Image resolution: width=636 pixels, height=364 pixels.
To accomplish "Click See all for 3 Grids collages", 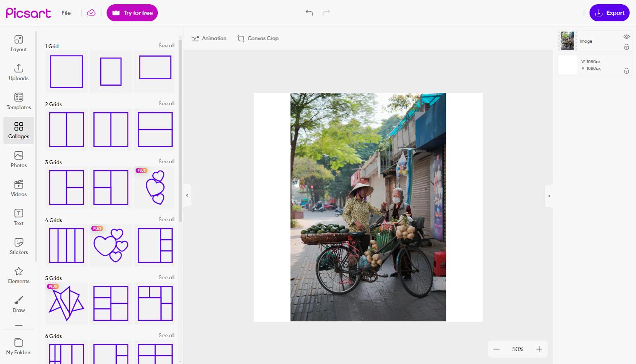I will pyautogui.click(x=166, y=162).
